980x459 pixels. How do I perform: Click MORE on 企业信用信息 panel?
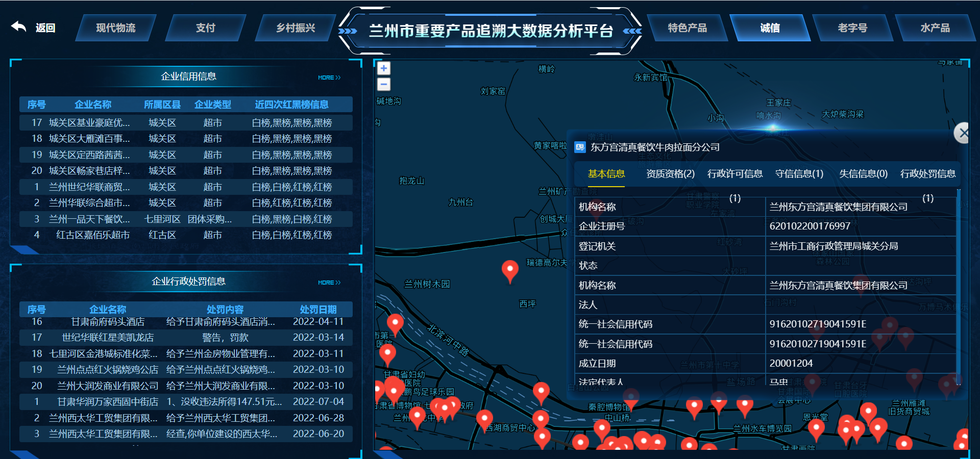pos(329,77)
